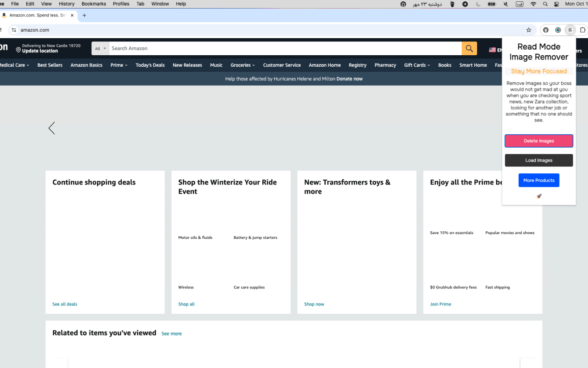Expand the Medical Care menu
The width and height of the screenshot is (588, 368).
[x=14, y=65]
